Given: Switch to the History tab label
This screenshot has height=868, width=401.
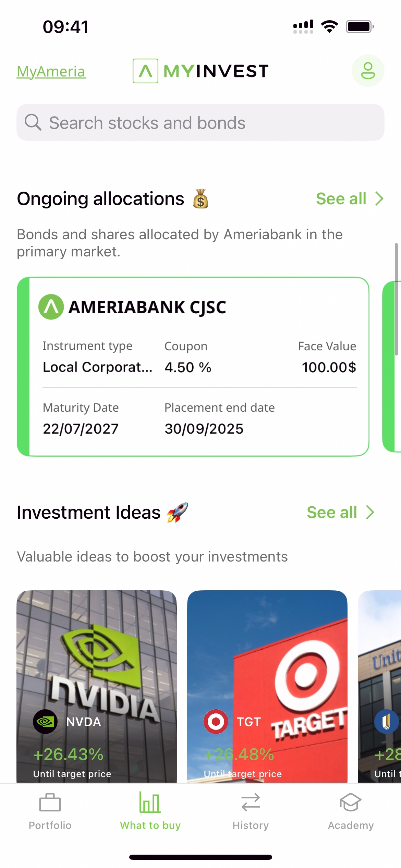Looking at the screenshot, I should point(251,825).
